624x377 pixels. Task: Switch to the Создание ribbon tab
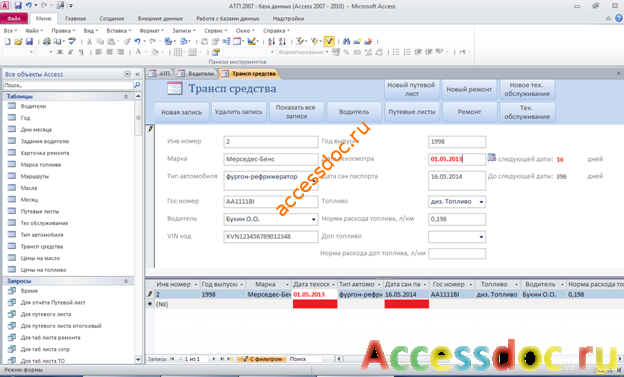coord(111,18)
